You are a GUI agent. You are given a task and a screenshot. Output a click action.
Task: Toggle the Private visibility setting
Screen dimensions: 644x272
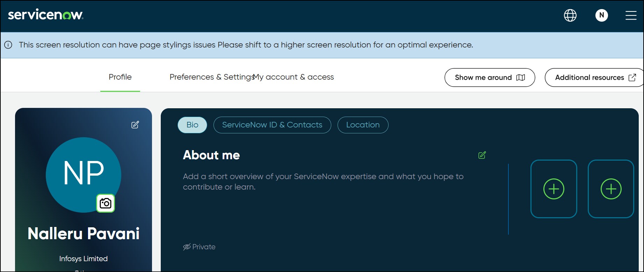pyautogui.click(x=199, y=247)
